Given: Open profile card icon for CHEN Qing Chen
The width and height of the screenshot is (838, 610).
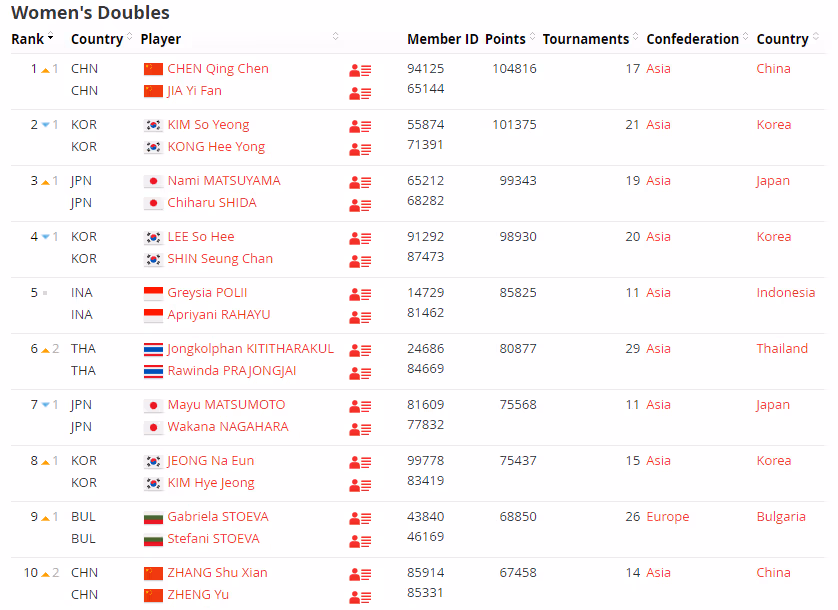Looking at the screenshot, I should click(x=360, y=71).
